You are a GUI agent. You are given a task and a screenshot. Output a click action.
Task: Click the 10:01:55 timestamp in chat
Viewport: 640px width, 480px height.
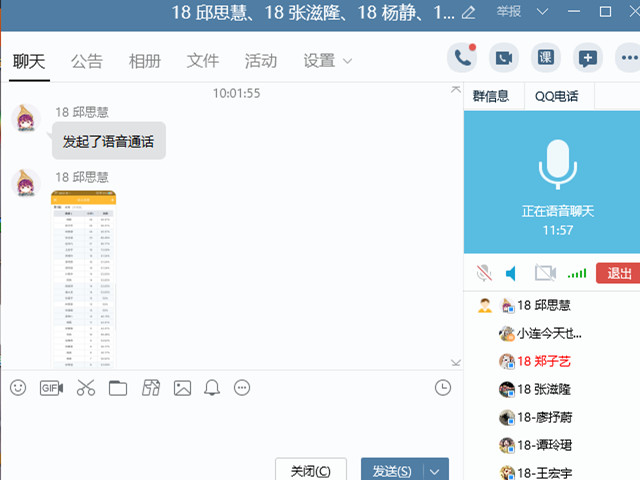pos(236,93)
